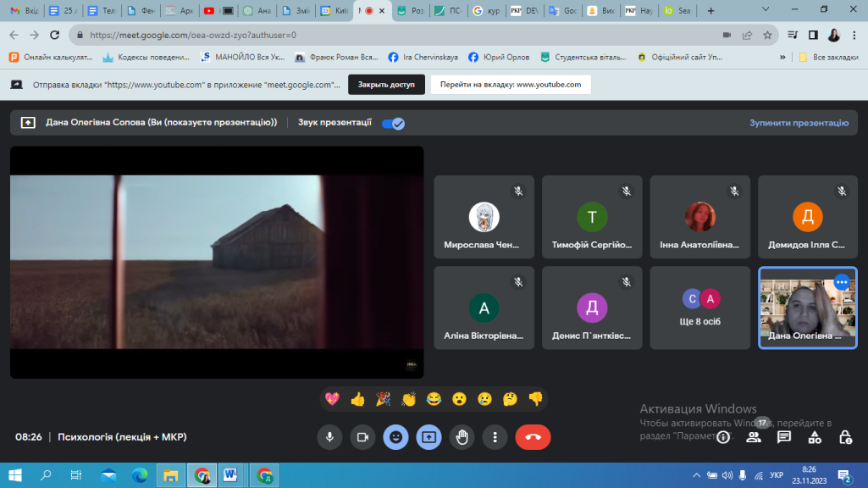Mute microphone in the call controls
The width and height of the screenshot is (868, 488).
coord(329,437)
